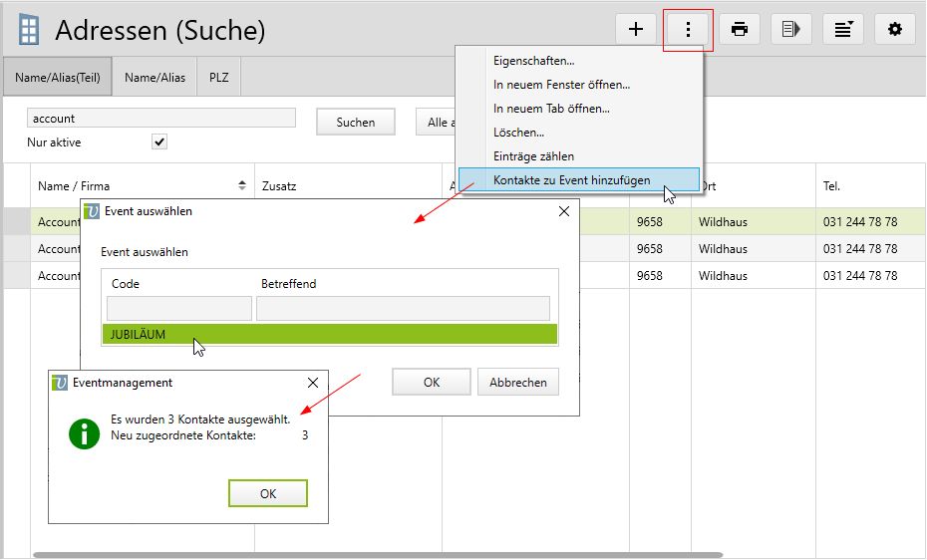Click the horizontal scrollbar at bottom

pyautogui.click(x=377, y=555)
